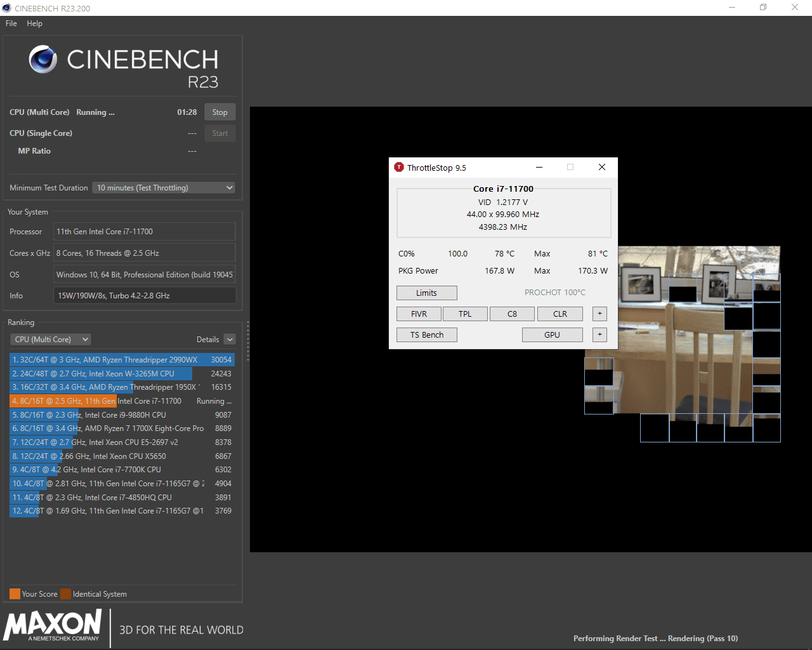Viewport: 812px width, 650px height.
Task: Click the disabled single core Start button
Action: tap(220, 133)
